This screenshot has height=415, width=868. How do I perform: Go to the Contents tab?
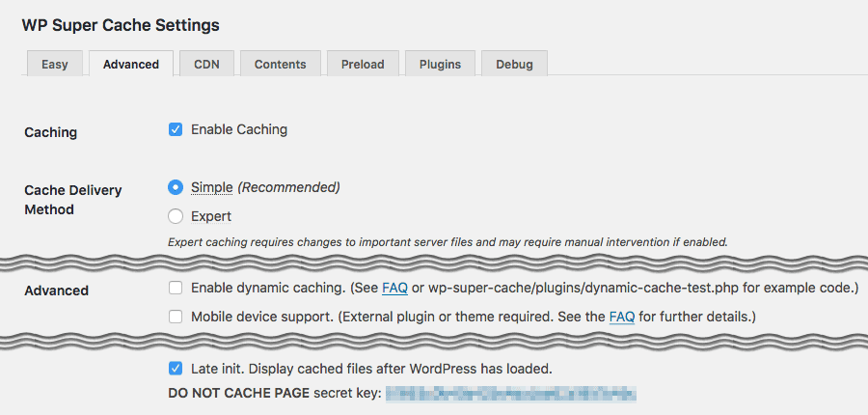(x=280, y=64)
